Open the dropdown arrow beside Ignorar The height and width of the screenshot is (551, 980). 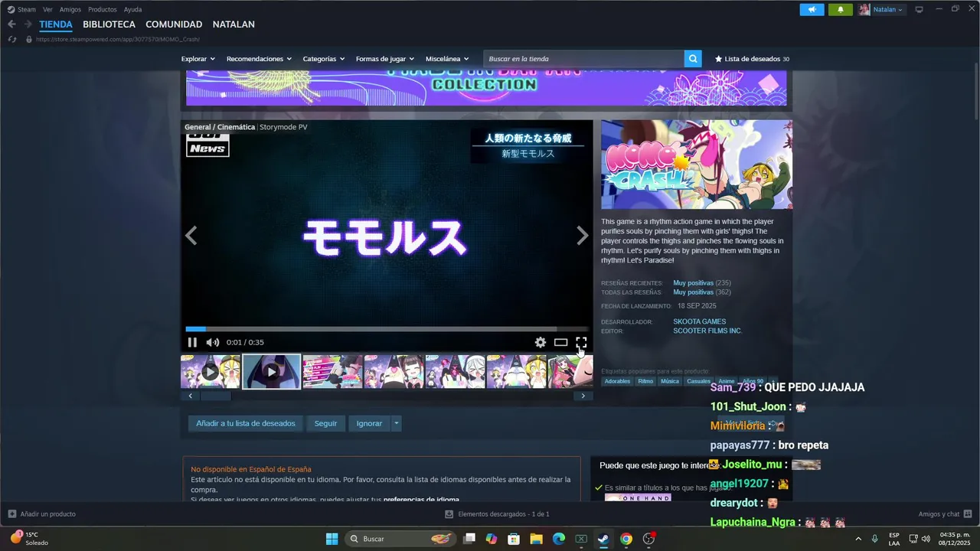pos(396,423)
